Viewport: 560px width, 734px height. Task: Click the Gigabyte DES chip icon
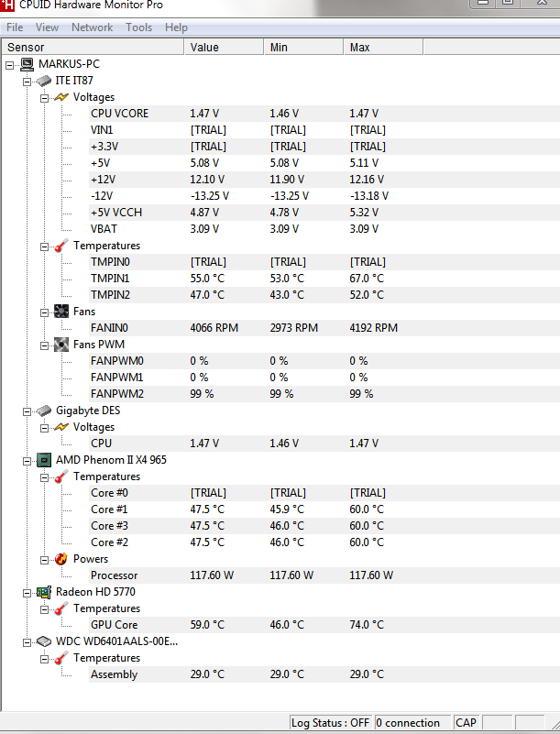[44, 411]
